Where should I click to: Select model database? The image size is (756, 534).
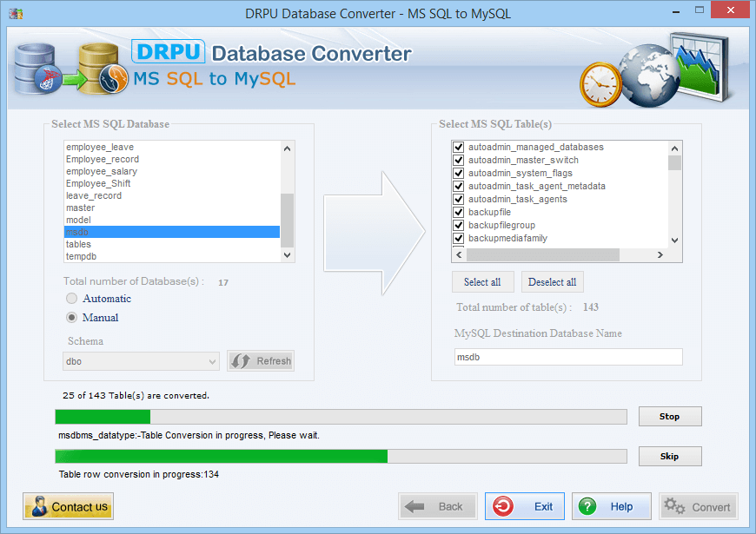[x=172, y=220]
